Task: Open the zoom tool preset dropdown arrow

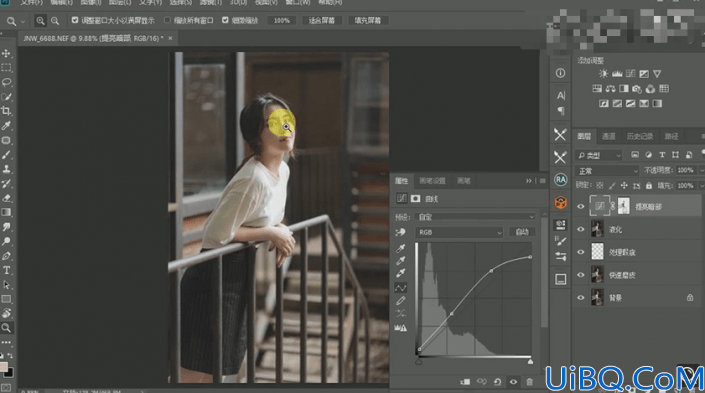Action: [23, 21]
